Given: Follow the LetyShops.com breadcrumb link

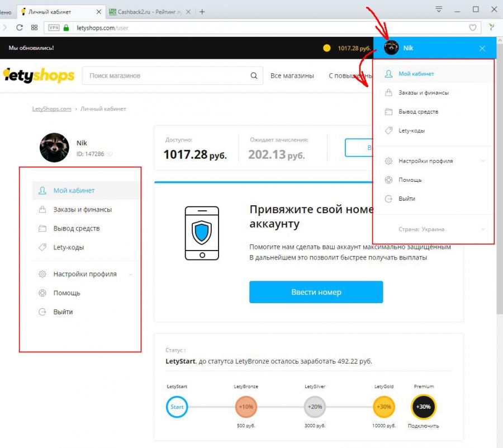Looking at the screenshot, I should click(51, 109).
